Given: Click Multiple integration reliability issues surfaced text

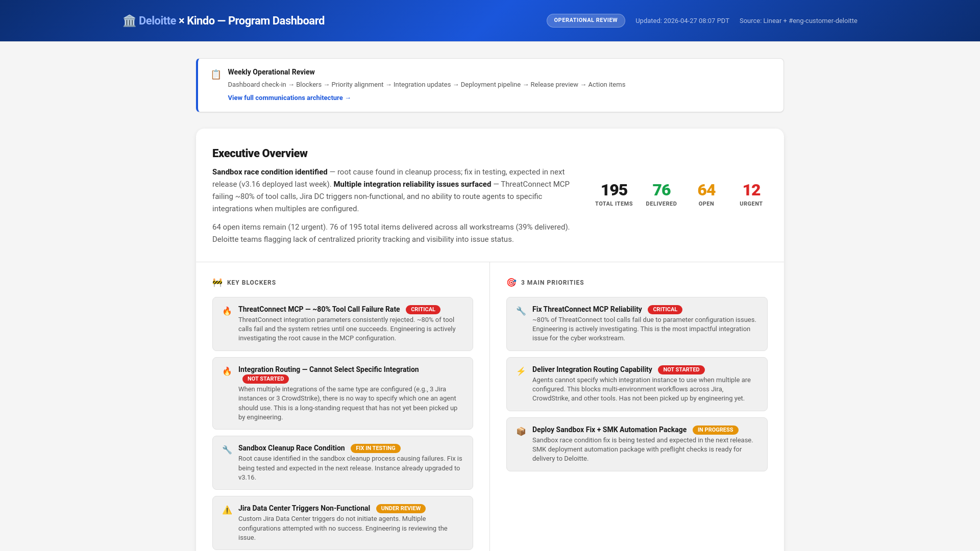Looking at the screenshot, I should [x=412, y=184].
